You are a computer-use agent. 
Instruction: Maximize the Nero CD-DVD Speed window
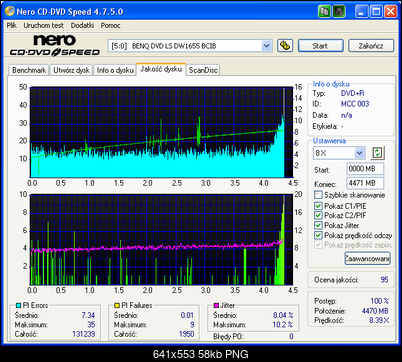(x=376, y=12)
